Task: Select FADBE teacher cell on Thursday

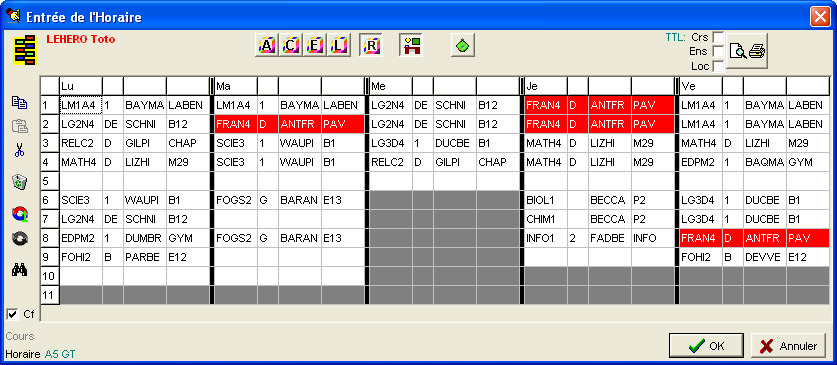Action: [x=610, y=238]
